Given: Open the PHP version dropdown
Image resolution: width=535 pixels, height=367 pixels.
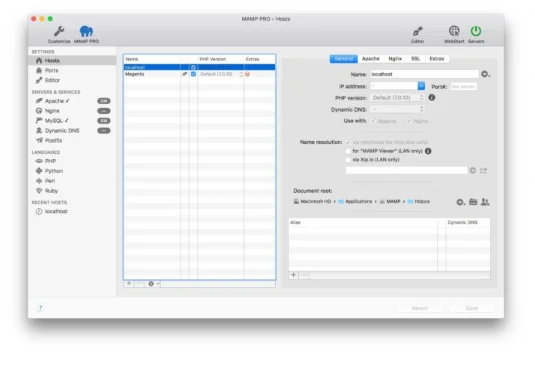Looking at the screenshot, I should (397, 98).
